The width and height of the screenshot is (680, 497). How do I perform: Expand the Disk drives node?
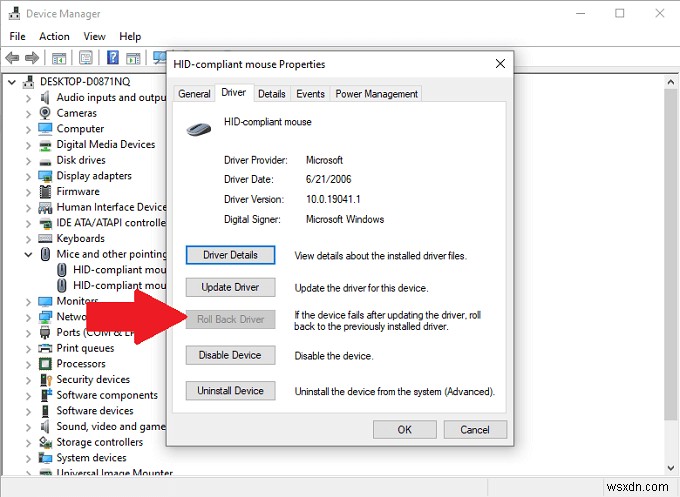pos(28,161)
